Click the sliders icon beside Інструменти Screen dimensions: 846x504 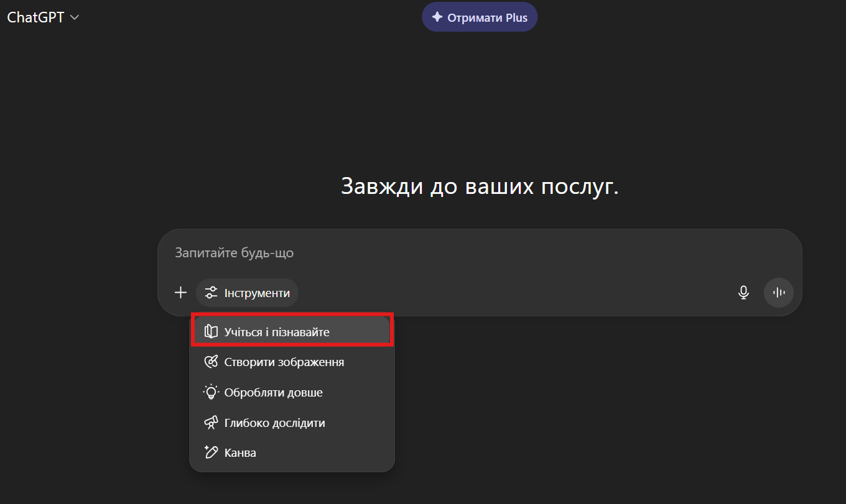pyautogui.click(x=211, y=293)
